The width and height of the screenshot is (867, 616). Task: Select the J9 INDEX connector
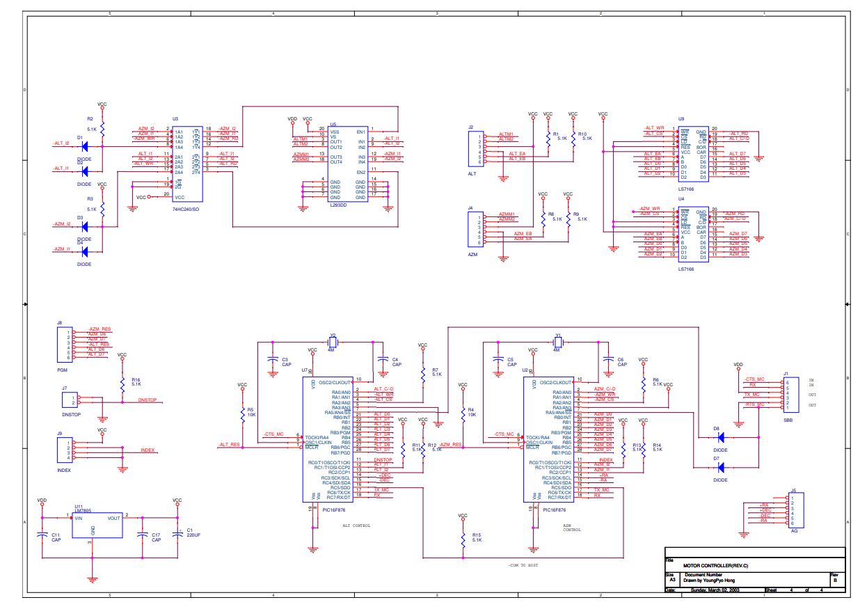pos(63,450)
